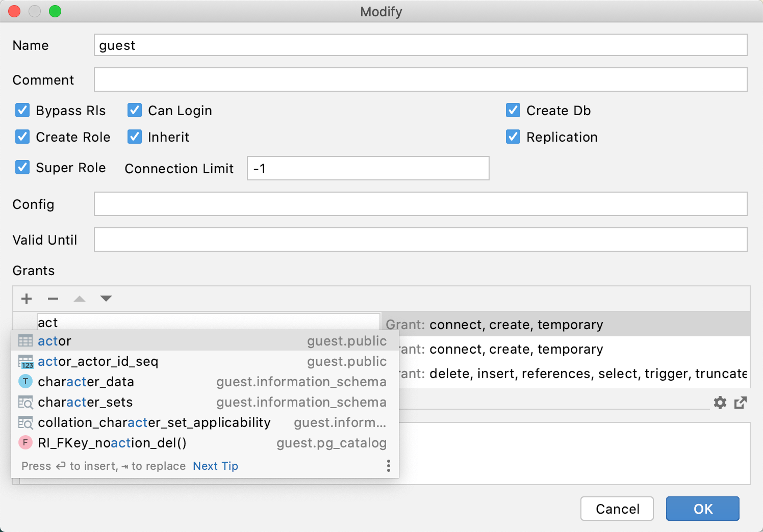Disable the Replication checkbox
This screenshot has width=763, height=532.
point(513,137)
